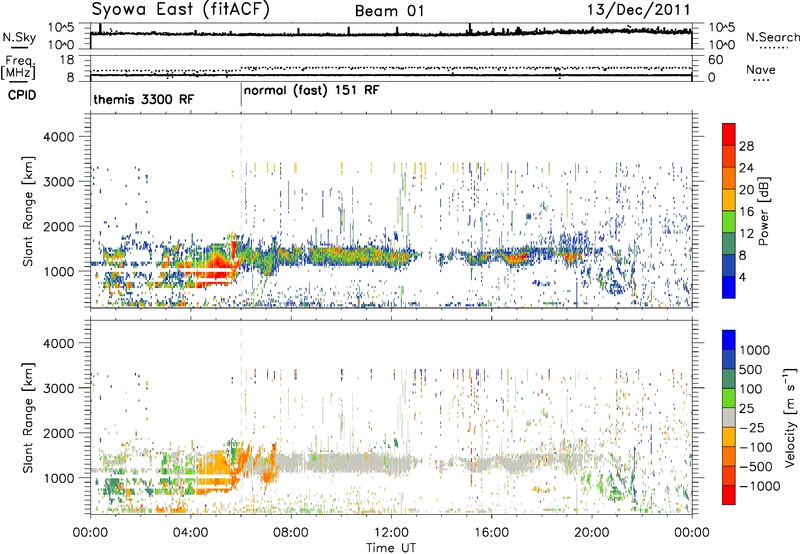The image size is (800, 554).
Task: Click the 'CPID' row label
Action: coord(22,95)
